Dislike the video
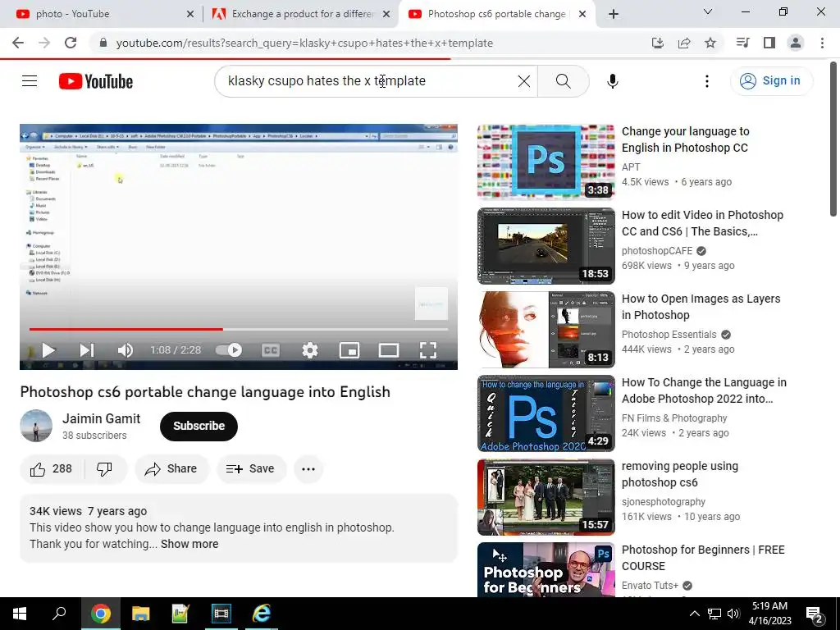Image resolution: width=840 pixels, height=630 pixels. tap(105, 468)
